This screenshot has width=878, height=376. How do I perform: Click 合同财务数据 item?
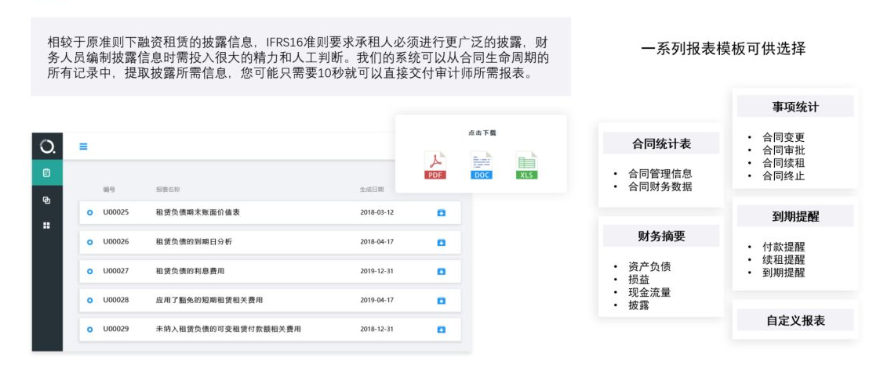pyautogui.click(x=660, y=187)
